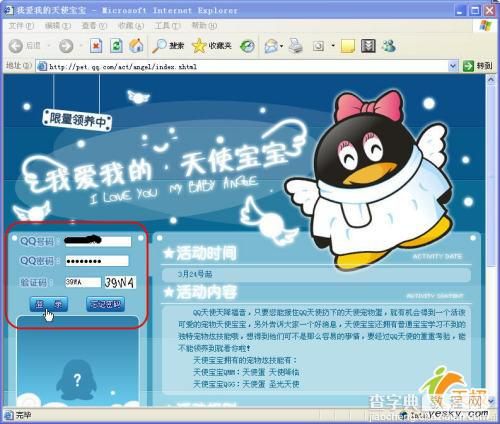
Task: Refresh the page with green arrows icon
Action: (x=116, y=46)
